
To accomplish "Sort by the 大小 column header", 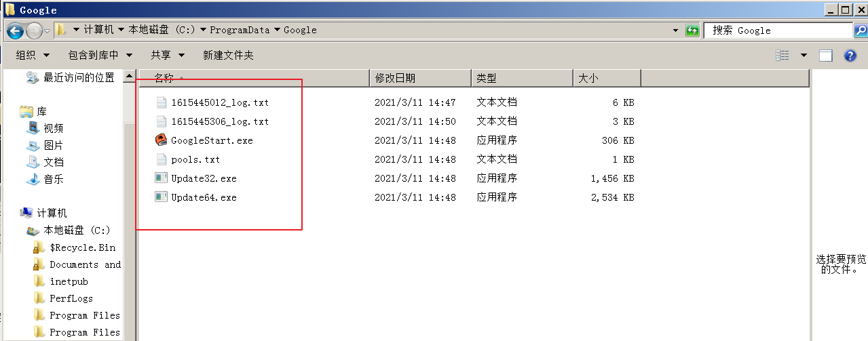I will [x=607, y=79].
